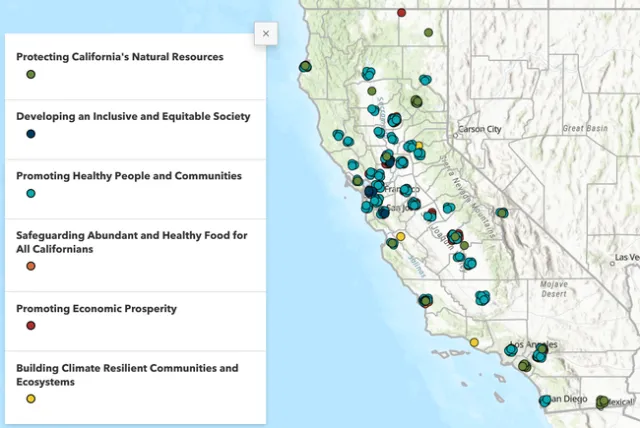Screen dimensions: 640x428
Task: Close the legend panel
Action: point(265,33)
